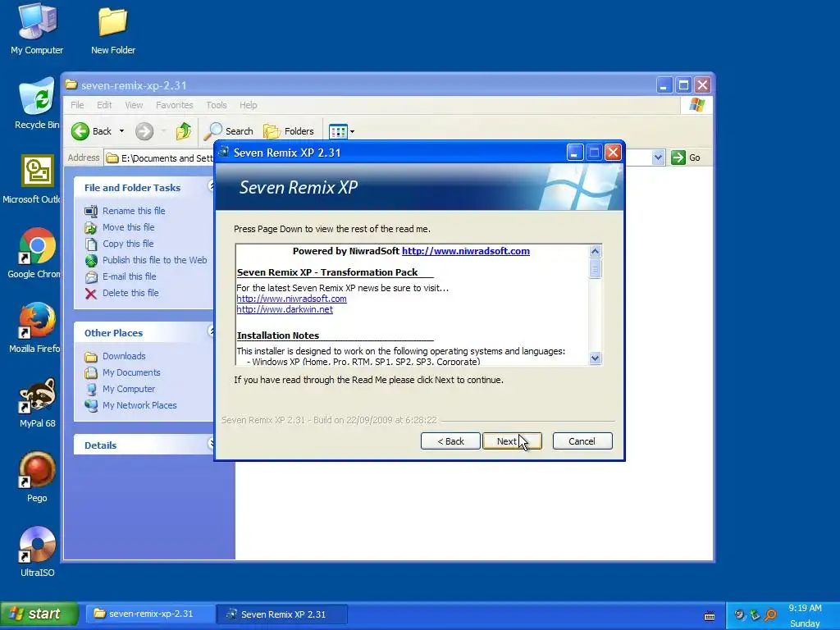Minimize the Seven Remix XP installer window
Image resolution: width=840 pixels, height=630 pixels.
[x=574, y=153]
